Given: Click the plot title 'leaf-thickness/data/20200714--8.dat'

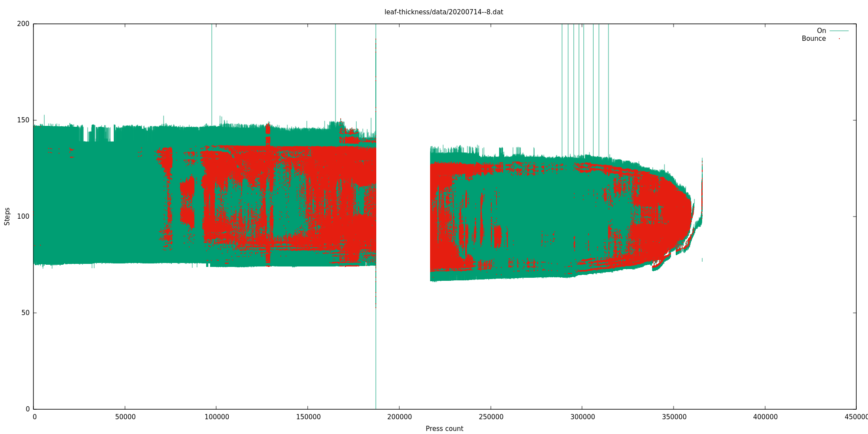Looking at the screenshot, I should click(x=444, y=12).
